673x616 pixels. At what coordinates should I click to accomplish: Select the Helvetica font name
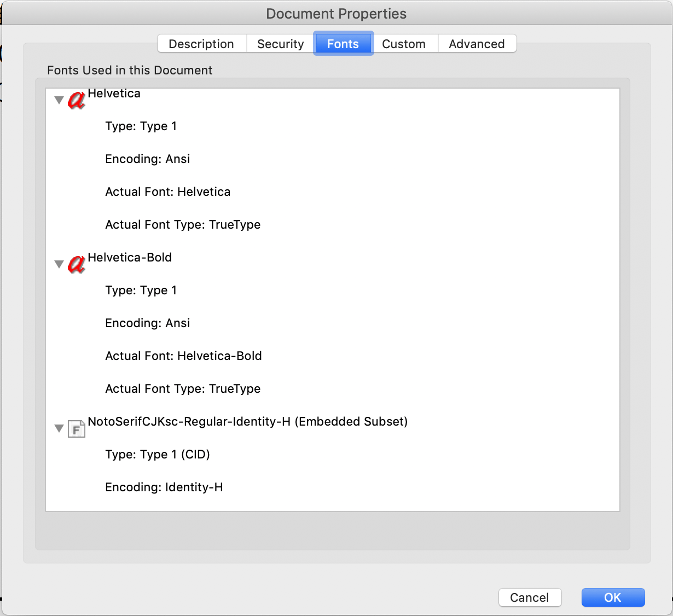coord(114,94)
